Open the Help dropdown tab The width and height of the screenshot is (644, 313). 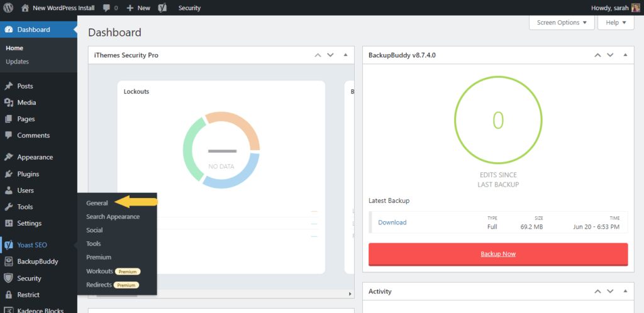(x=616, y=23)
